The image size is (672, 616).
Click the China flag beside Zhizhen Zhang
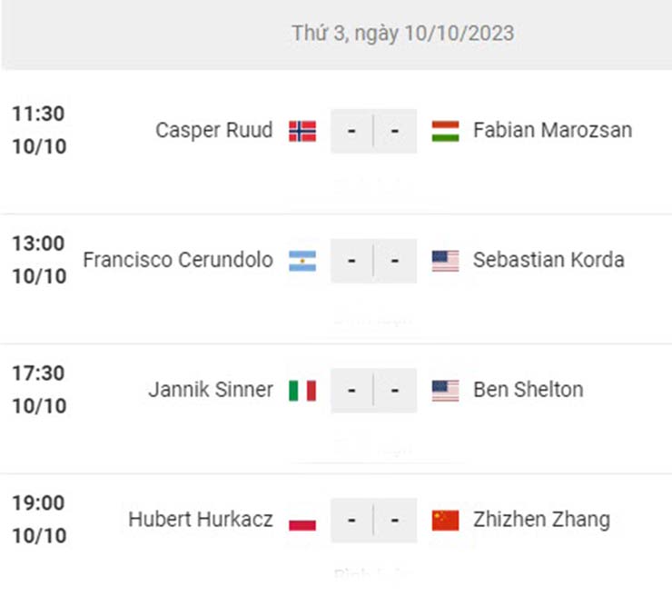445,521
